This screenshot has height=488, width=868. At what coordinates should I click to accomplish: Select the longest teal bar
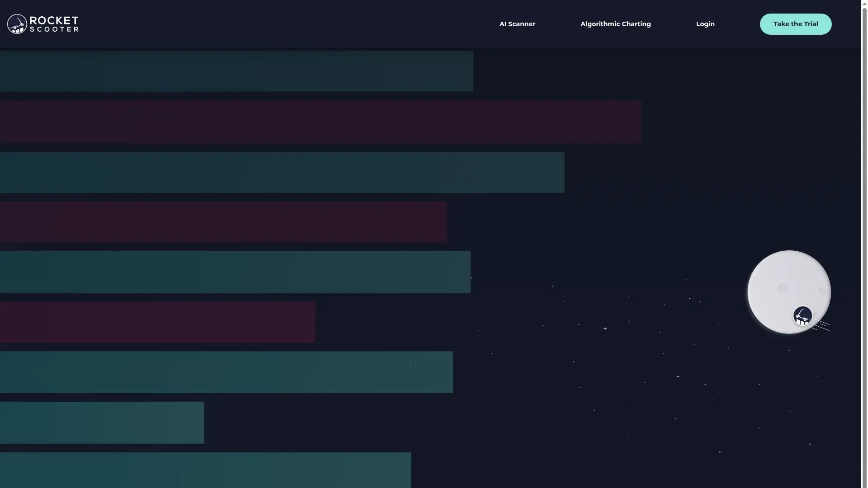[x=282, y=173]
